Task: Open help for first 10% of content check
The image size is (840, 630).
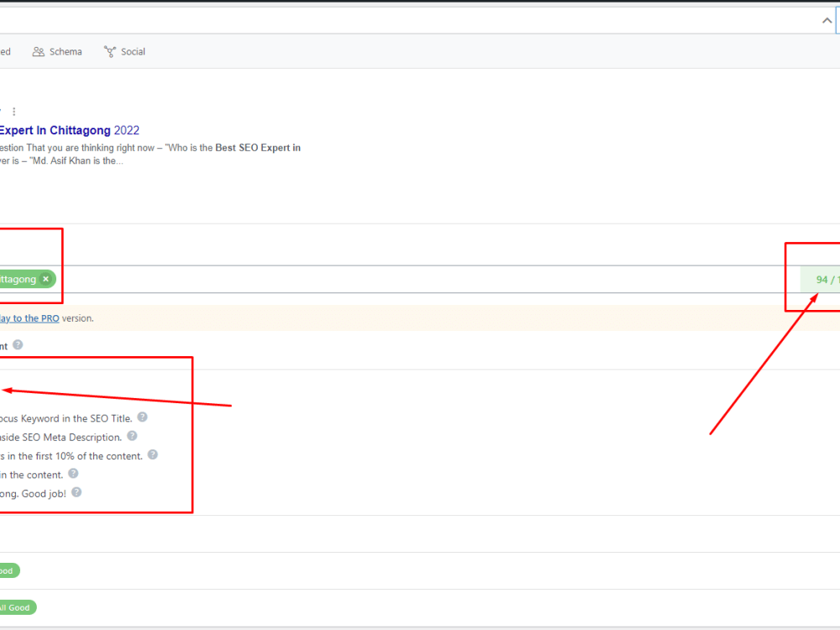Action: point(153,454)
